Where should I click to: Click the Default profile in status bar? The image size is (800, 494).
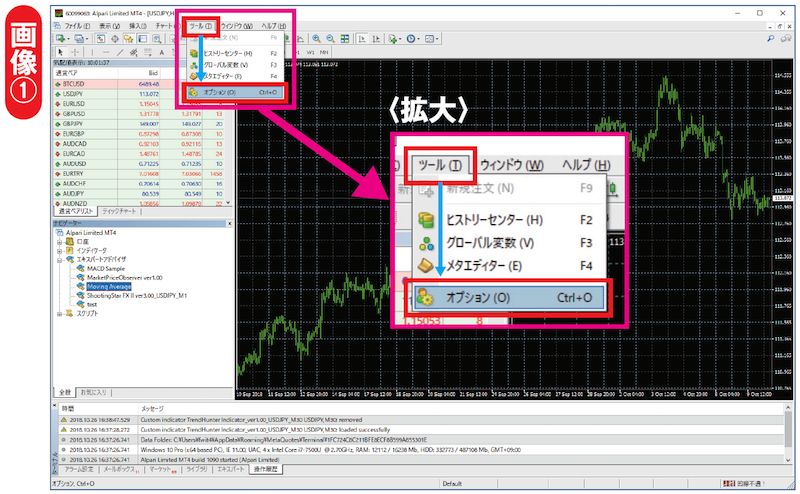pyautogui.click(x=452, y=483)
